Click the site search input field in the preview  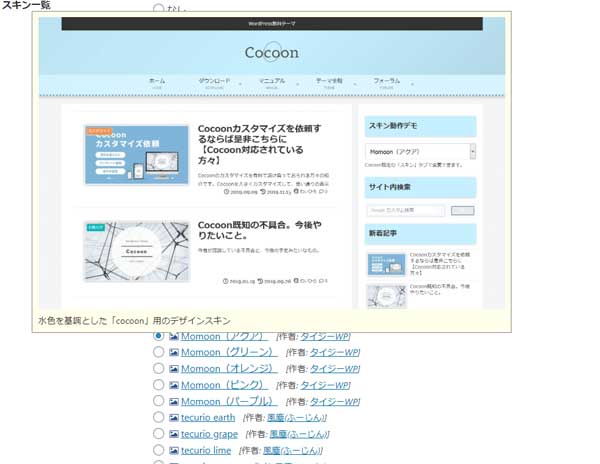click(x=405, y=211)
